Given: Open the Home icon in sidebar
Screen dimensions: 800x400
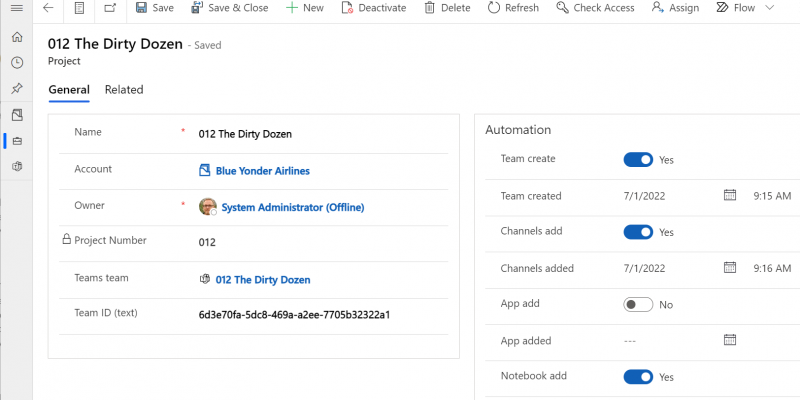Looking at the screenshot, I should click(16, 37).
